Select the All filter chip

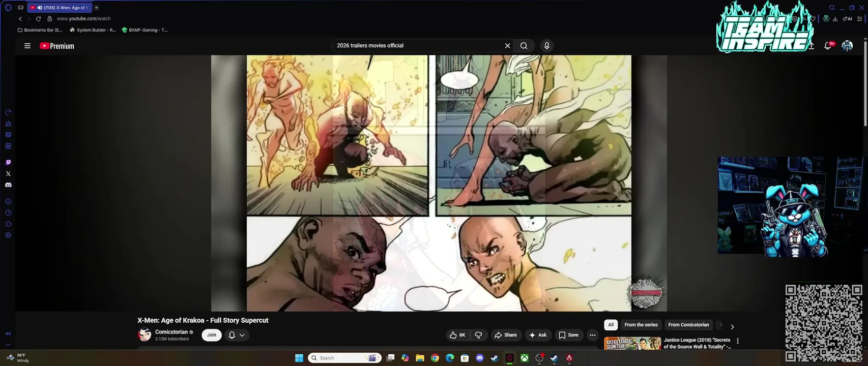click(611, 325)
